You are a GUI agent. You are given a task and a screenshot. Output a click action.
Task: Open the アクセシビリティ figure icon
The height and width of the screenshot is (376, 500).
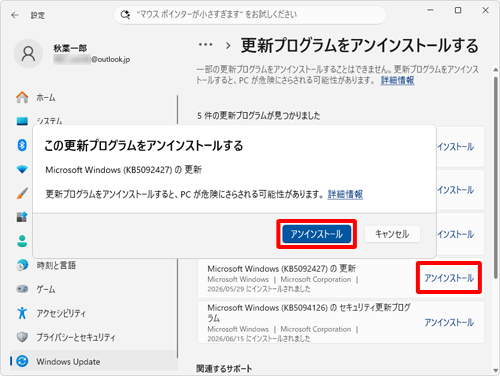pyautogui.click(x=22, y=313)
